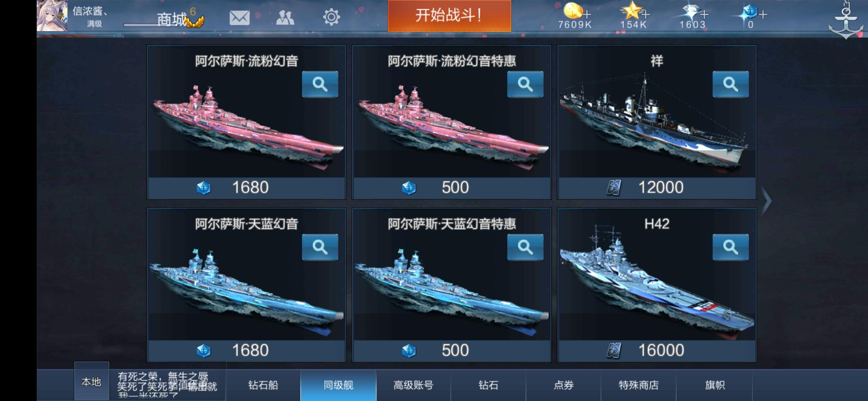
Task: Preview H42 ship with magnifier icon
Action: [730, 247]
